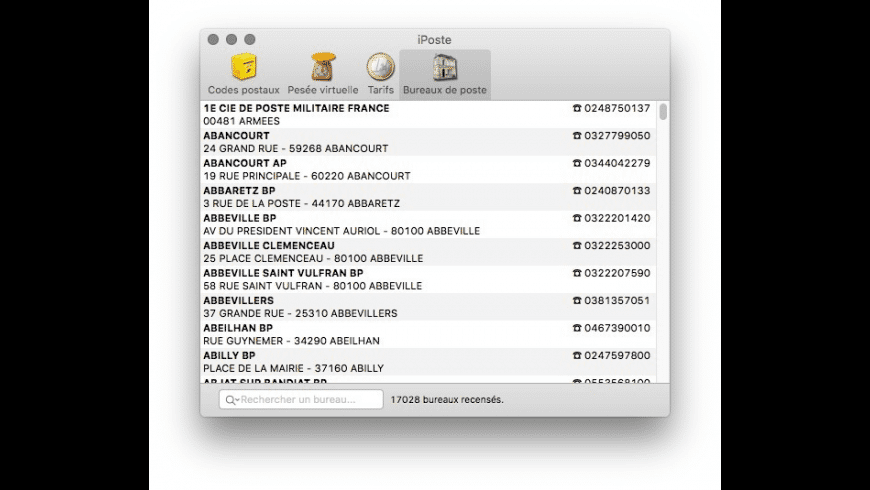Select the ABBEVILLE BP office name
Screen dimensions: 870x490
coord(240,218)
